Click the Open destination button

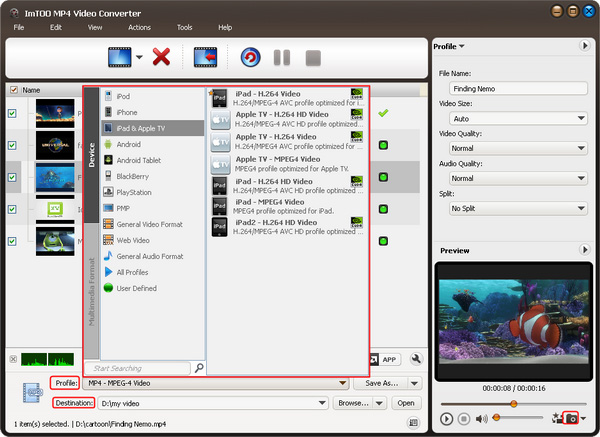point(406,403)
